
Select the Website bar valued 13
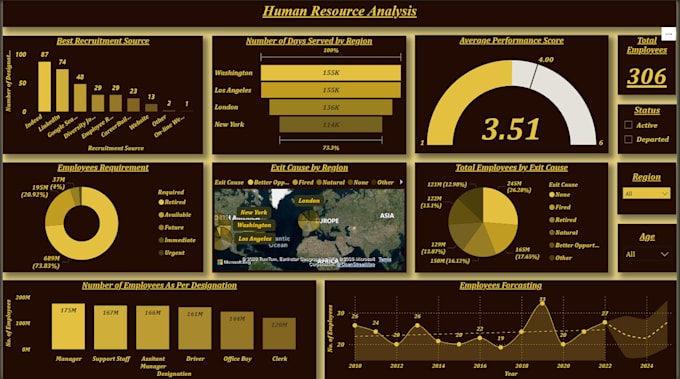[151, 108]
